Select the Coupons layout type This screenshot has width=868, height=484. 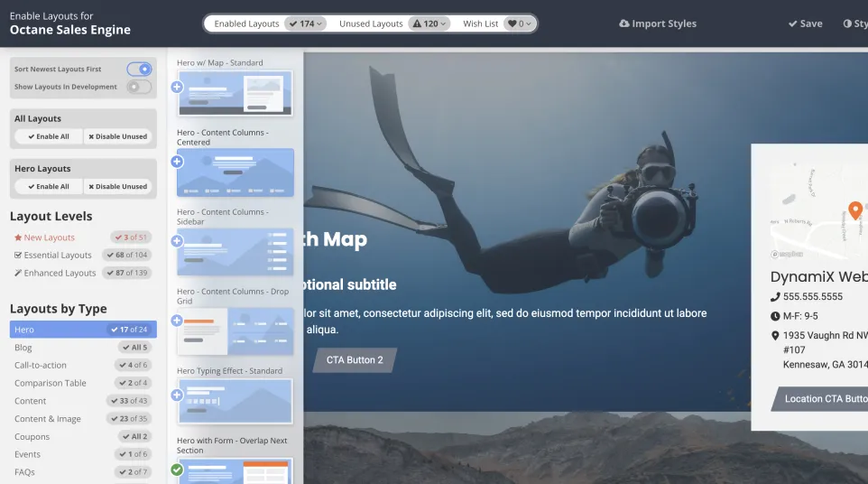[x=83, y=437]
